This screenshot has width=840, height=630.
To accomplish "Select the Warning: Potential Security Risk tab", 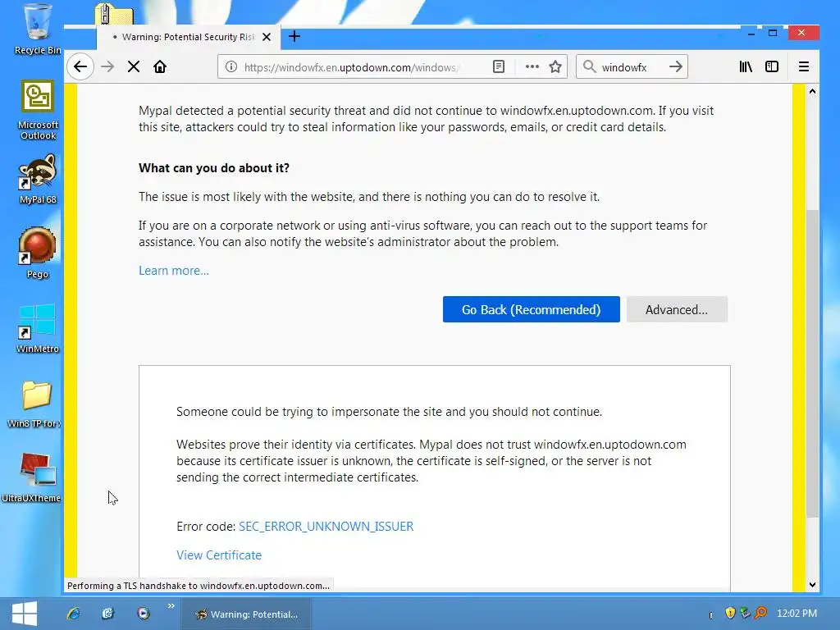I will click(x=188, y=37).
